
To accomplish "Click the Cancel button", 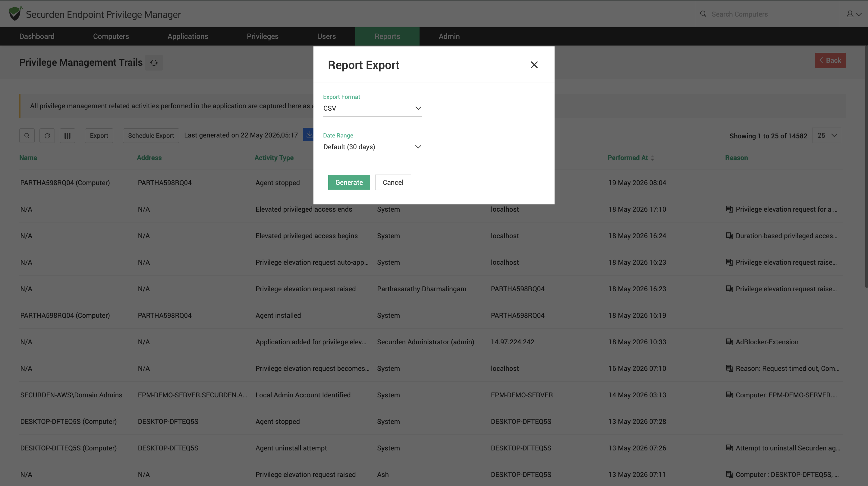I will click(x=393, y=182).
